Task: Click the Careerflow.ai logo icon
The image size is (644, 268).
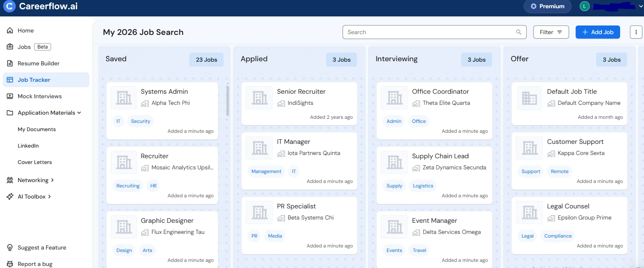Action: 9,7
